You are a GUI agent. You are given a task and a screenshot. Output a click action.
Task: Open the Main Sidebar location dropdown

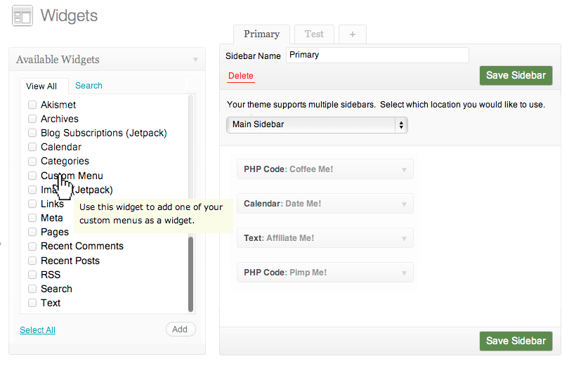[x=317, y=125]
